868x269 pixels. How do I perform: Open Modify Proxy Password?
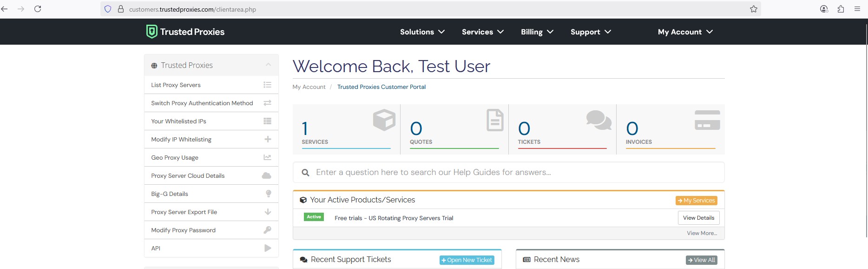[211, 230]
